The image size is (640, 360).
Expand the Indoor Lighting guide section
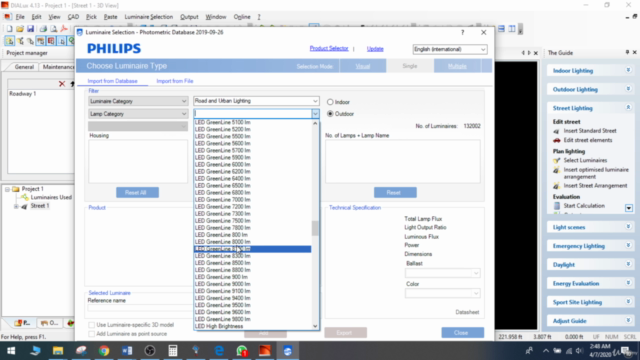628,71
